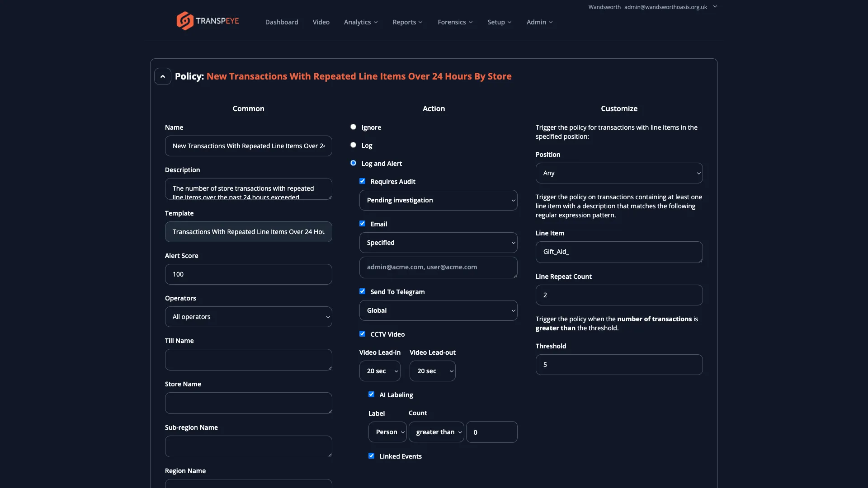This screenshot has width=868, height=488.
Task: Click the Video navigation link
Action: (321, 22)
